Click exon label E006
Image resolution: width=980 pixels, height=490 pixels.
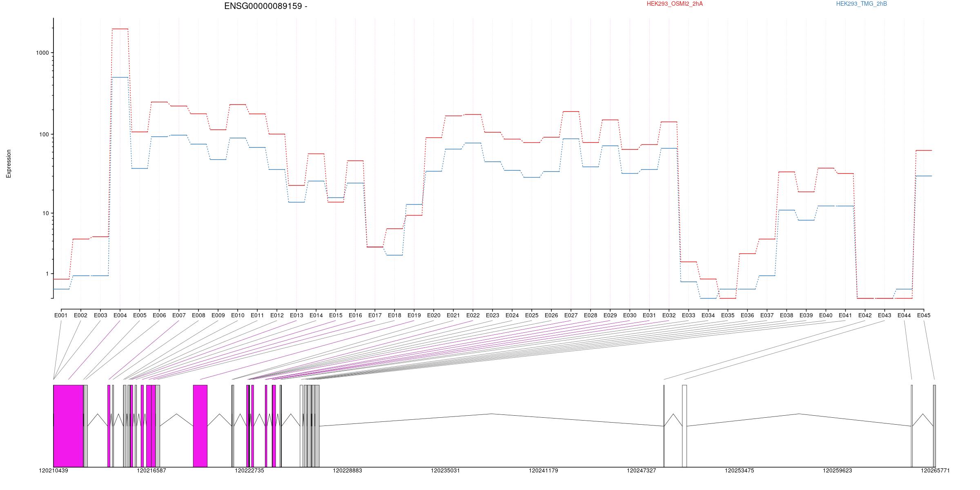tap(159, 315)
